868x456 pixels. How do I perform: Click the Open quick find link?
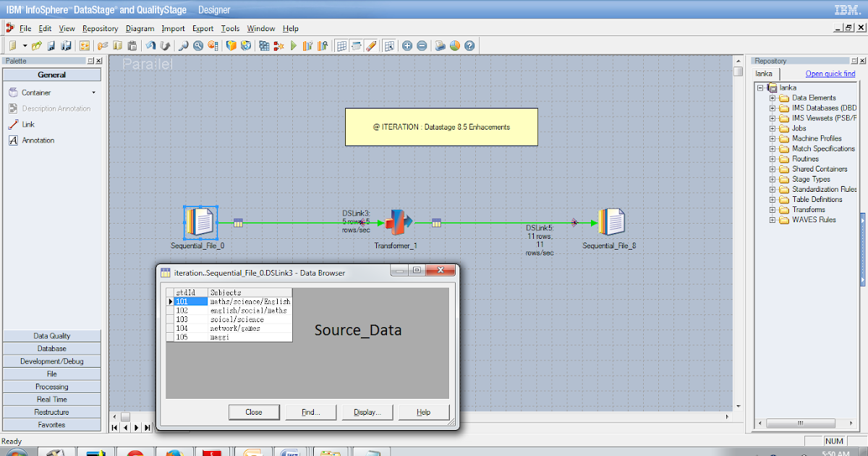click(x=829, y=73)
